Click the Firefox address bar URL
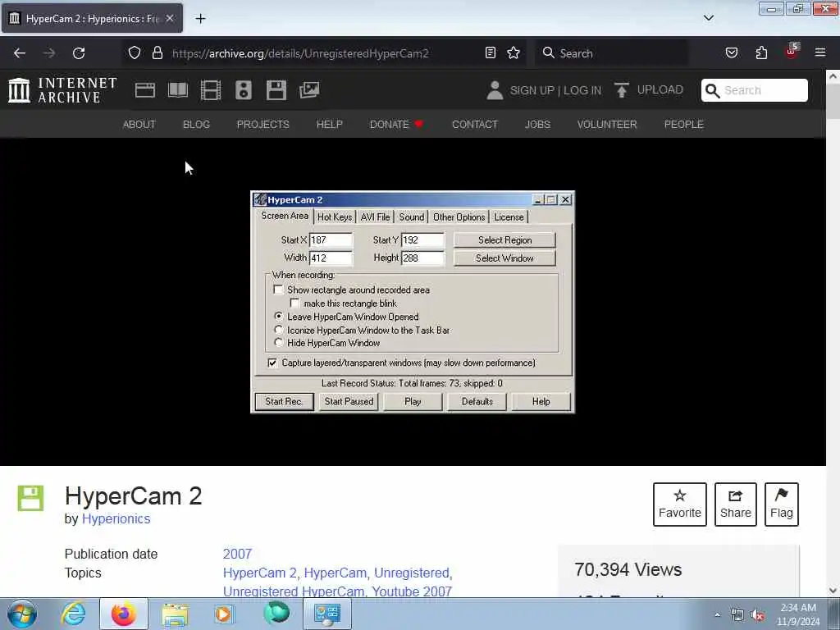The height and width of the screenshot is (630, 840). pos(300,53)
